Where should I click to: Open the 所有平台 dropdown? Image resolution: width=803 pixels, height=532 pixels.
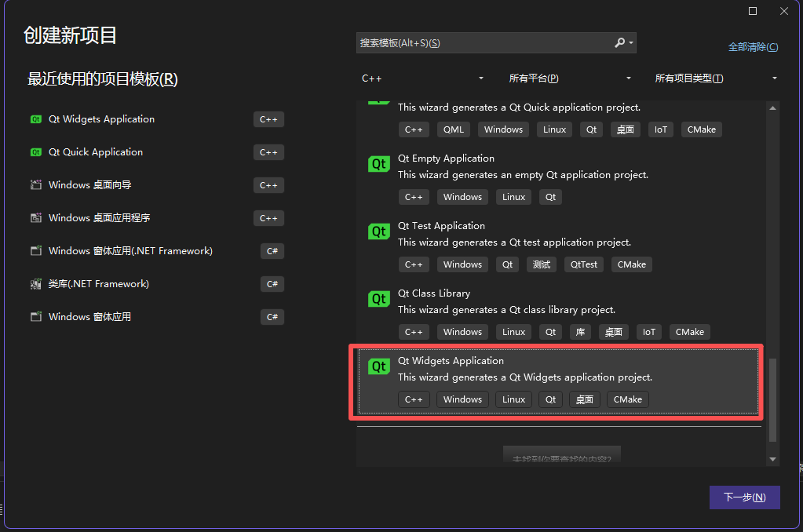pyautogui.click(x=569, y=78)
